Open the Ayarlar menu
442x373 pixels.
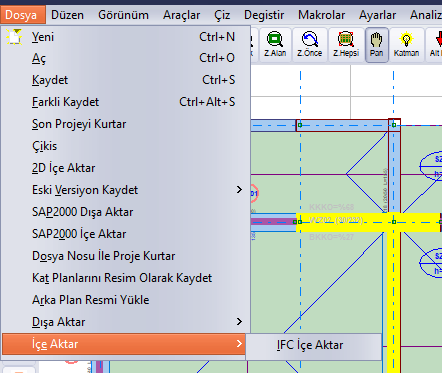(x=377, y=15)
